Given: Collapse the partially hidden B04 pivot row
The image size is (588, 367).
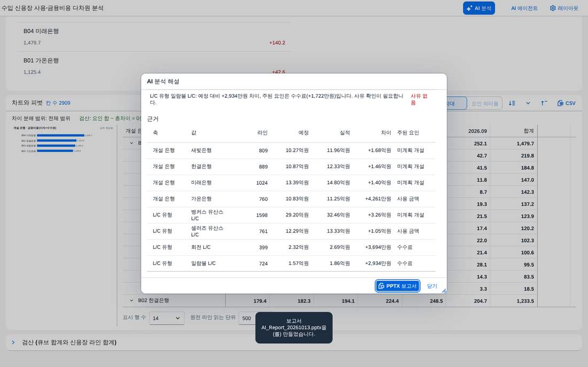Looking at the screenshot, I should [x=131, y=143].
